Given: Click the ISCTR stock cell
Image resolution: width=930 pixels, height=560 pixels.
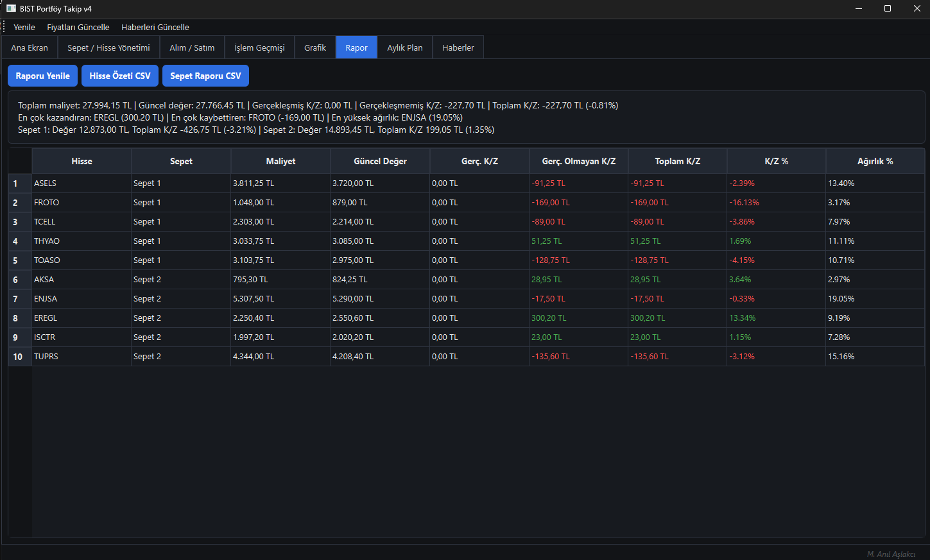Looking at the screenshot, I should [82, 337].
